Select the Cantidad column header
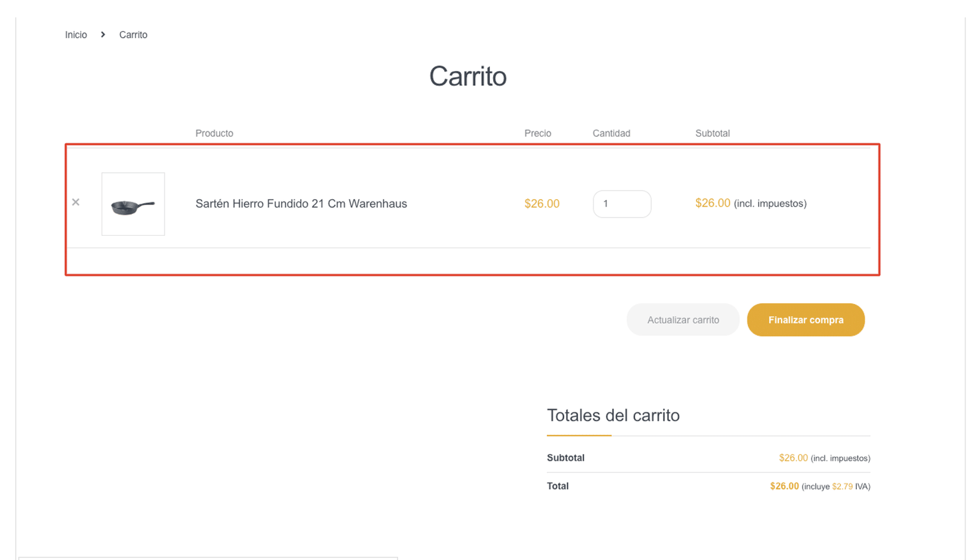This screenshot has width=980, height=560. [611, 133]
